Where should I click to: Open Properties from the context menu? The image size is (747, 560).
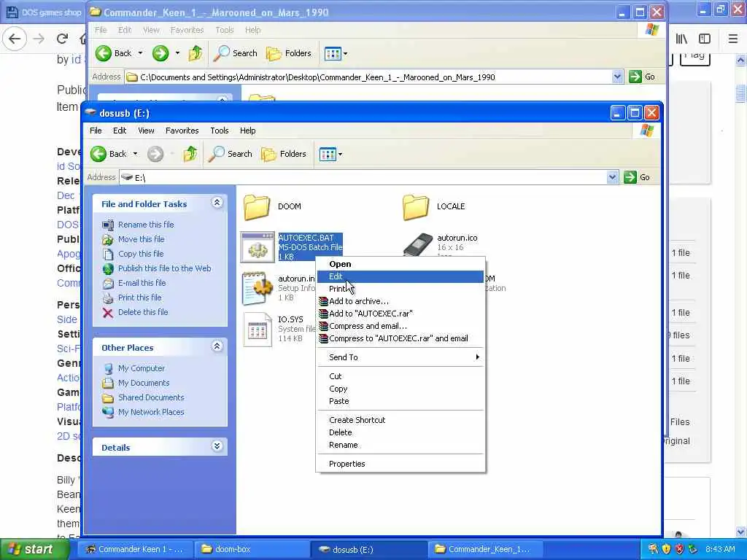click(x=400, y=464)
